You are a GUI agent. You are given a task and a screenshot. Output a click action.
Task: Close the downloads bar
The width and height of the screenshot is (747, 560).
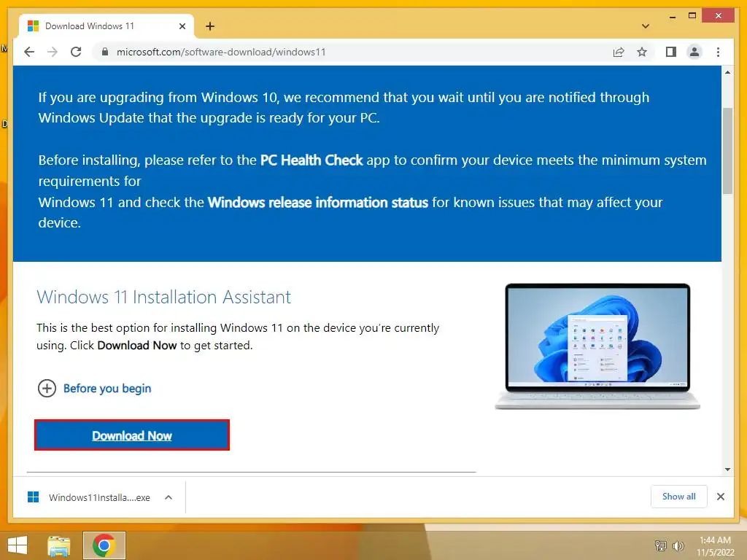pos(721,497)
